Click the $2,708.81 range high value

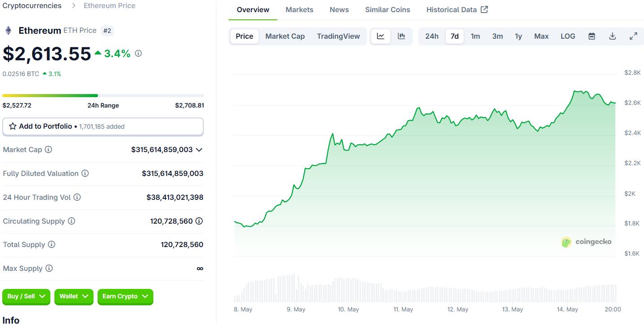pyautogui.click(x=189, y=105)
